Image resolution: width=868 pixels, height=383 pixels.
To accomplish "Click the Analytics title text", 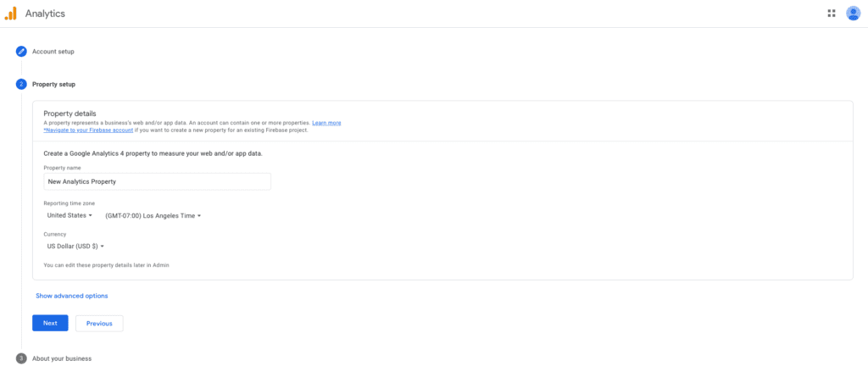I will click(x=45, y=14).
